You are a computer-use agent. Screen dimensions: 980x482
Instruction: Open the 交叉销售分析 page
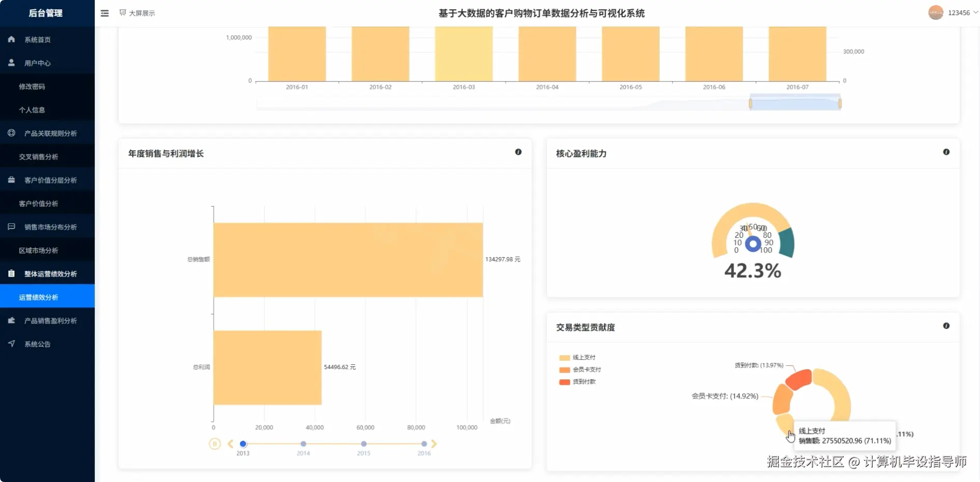47,157
